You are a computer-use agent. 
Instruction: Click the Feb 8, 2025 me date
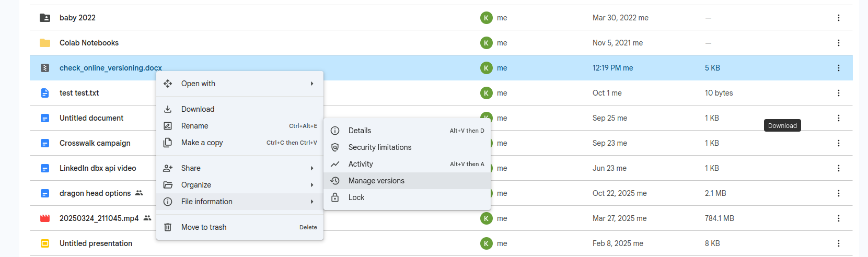pyautogui.click(x=618, y=243)
